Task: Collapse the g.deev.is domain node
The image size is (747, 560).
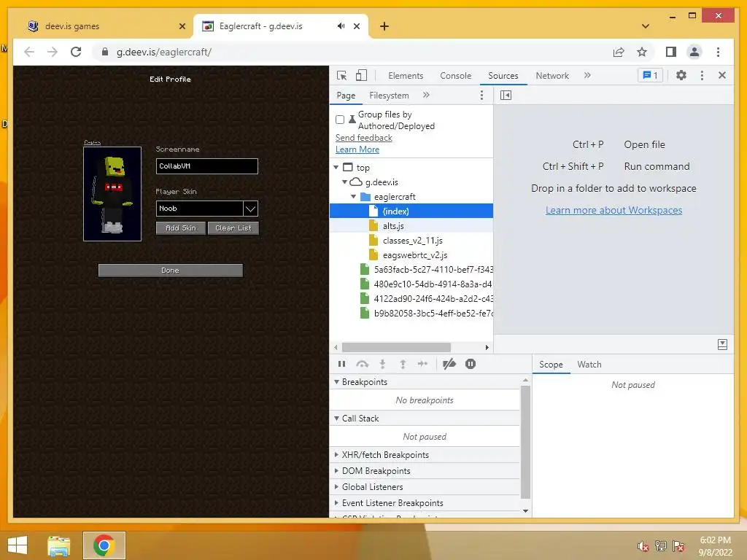Action: (345, 182)
